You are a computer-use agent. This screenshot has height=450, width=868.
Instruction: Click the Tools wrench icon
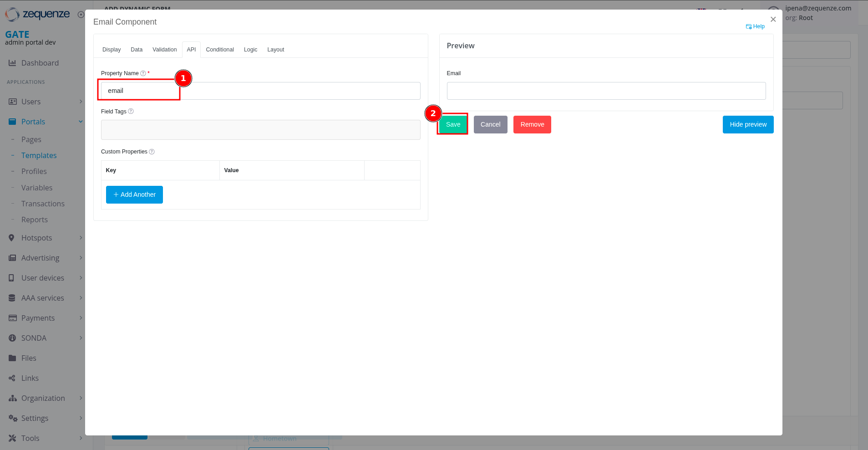(x=12, y=438)
